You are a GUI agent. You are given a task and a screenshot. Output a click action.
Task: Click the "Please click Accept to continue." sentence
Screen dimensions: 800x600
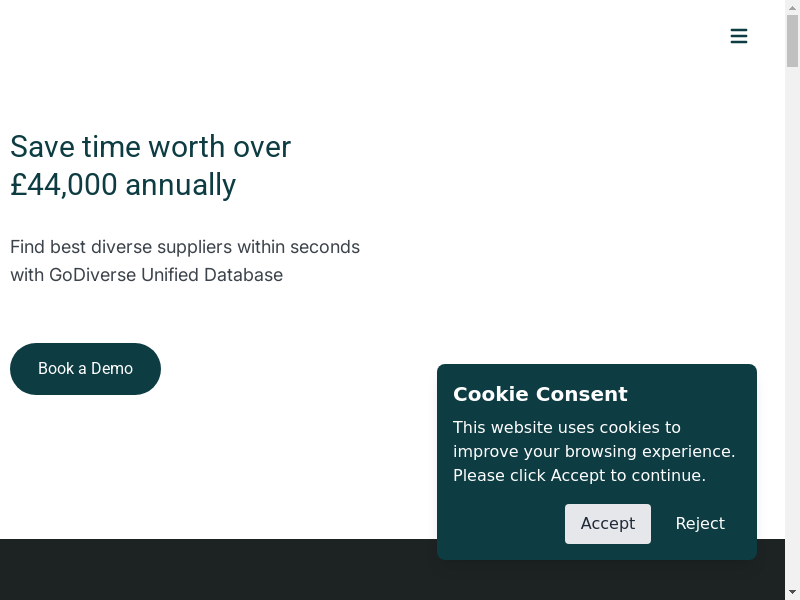pos(579,476)
